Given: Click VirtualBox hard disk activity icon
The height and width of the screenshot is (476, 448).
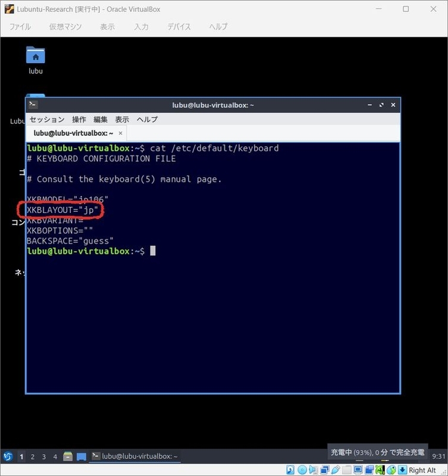Looking at the screenshot, I should tap(290, 469).
